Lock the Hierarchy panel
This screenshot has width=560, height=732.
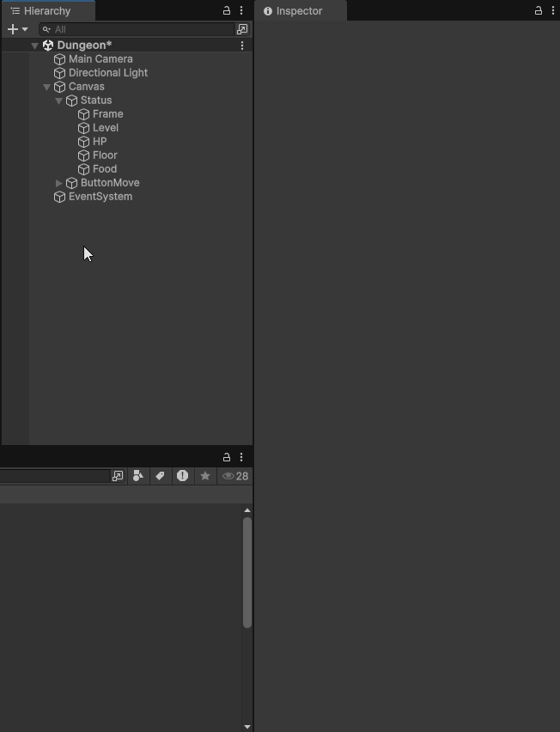tap(227, 10)
